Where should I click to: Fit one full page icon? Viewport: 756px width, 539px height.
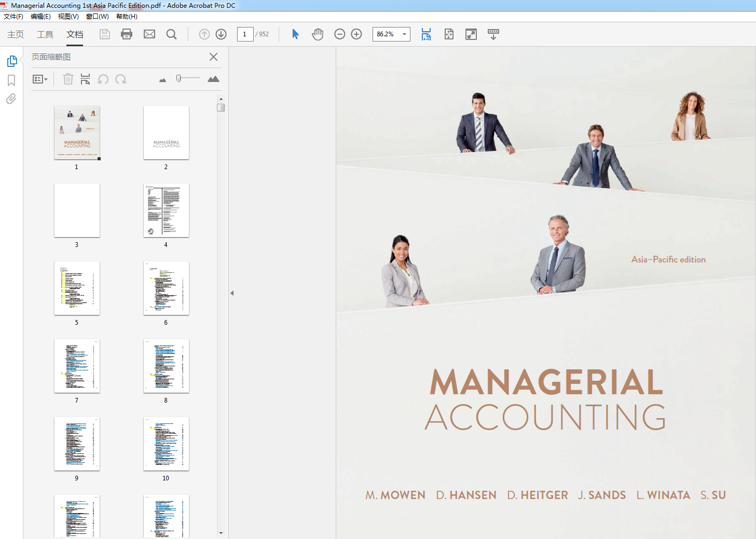click(x=449, y=34)
